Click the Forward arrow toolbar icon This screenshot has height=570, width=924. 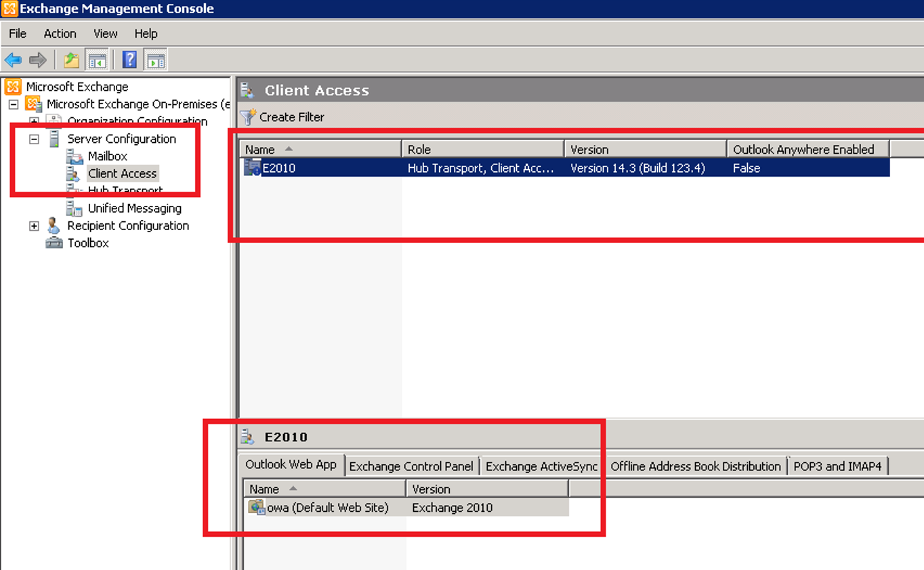pyautogui.click(x=38, y=60)
